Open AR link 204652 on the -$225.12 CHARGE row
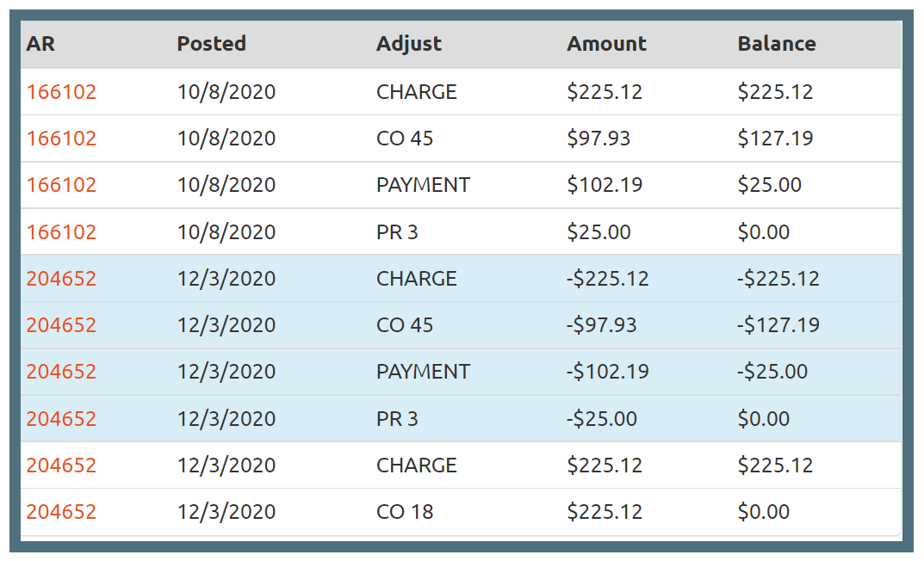Viewport: 924px width, 561px height. click(x=61, y=279)
